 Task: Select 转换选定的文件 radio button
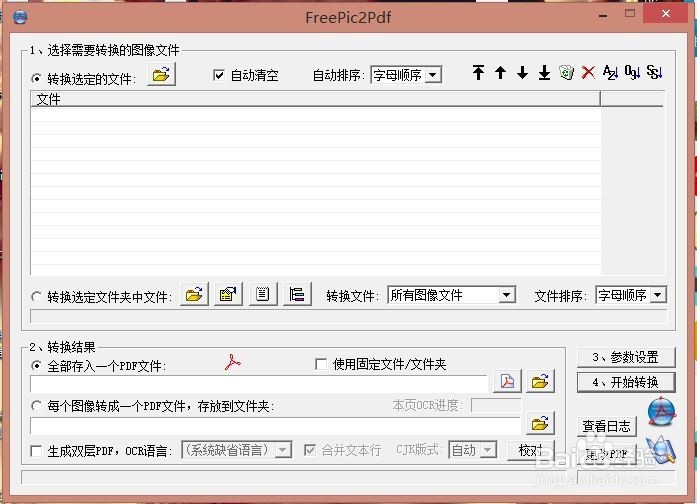tap(36, 79)
